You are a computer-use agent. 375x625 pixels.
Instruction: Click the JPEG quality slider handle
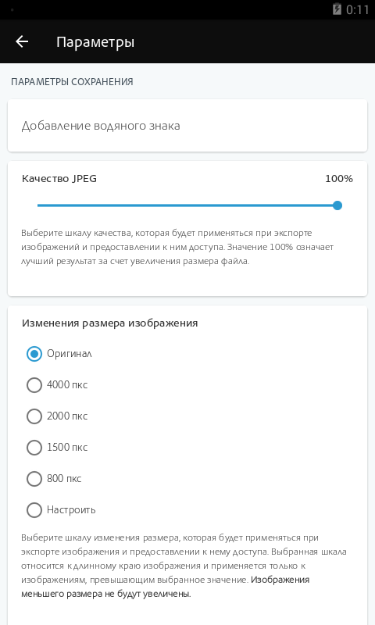click(x=337, y=206)
